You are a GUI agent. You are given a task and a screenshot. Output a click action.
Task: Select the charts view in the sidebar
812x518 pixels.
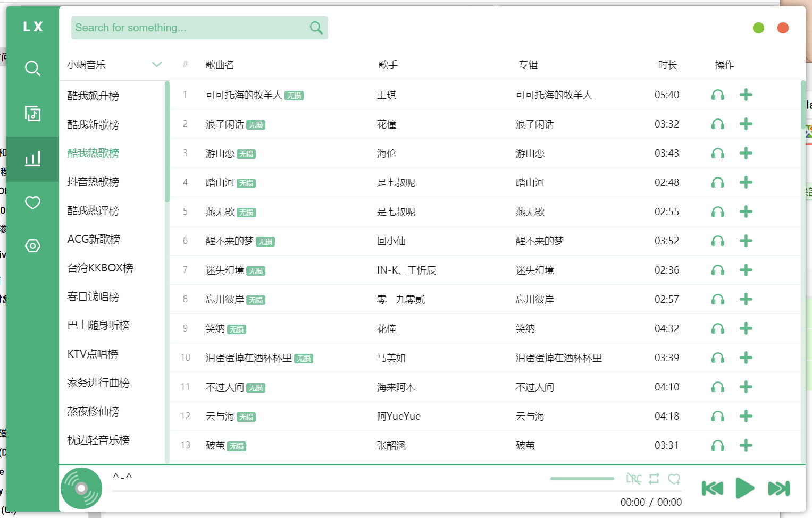click(x=32, y=159)
